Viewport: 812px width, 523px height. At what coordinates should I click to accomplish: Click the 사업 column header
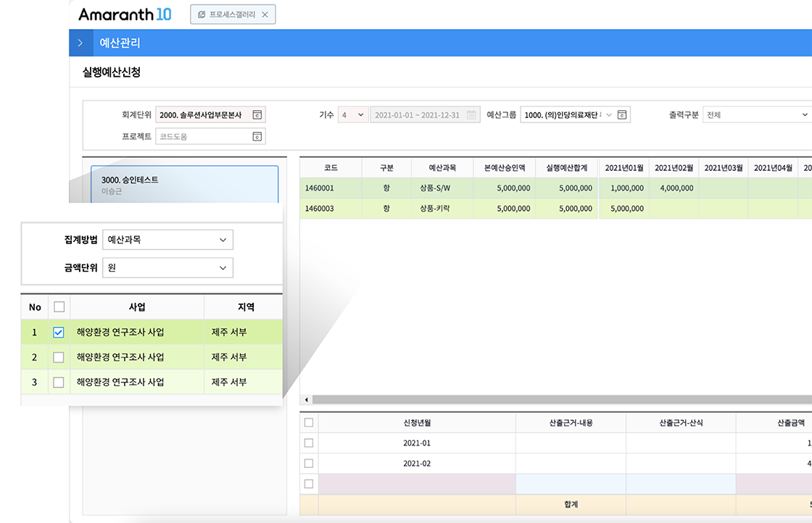[137, 306]
